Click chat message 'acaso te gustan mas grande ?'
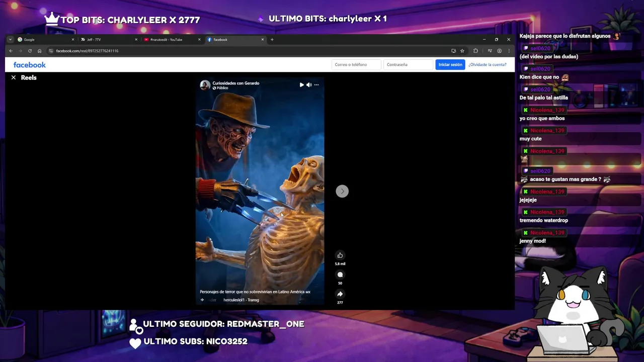The height and width of the screenshot is (362, 644). [565, 179]
